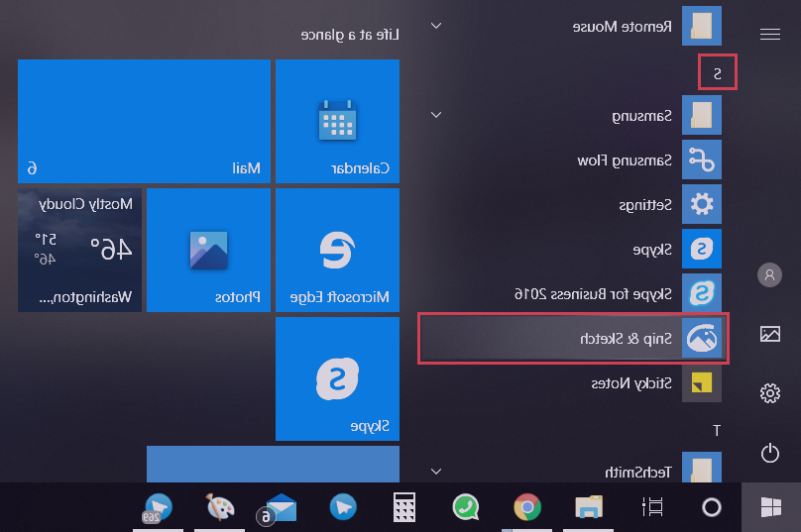Expand the Start menu hamburger
This screenshot has width=801, height=532.
[769, 34]
